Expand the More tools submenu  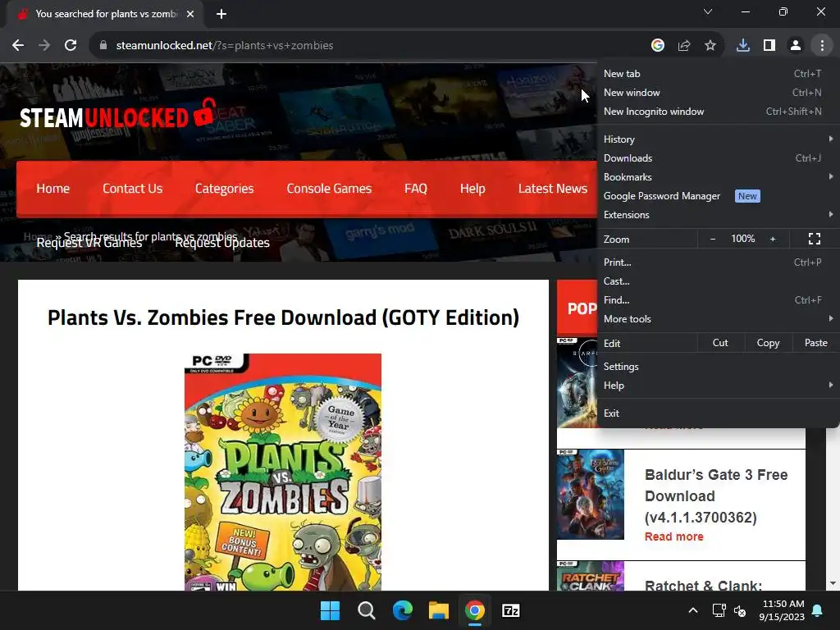[x=718, y=319]
